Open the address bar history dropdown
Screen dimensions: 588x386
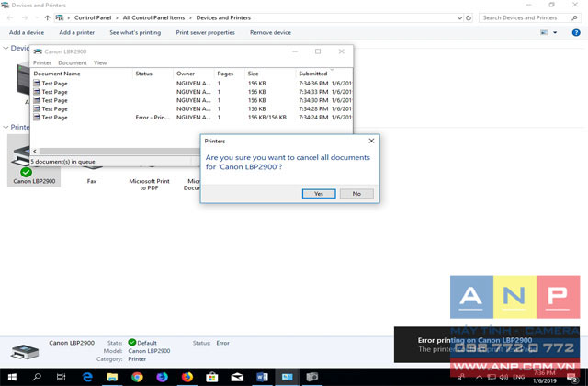pos(459,18)
